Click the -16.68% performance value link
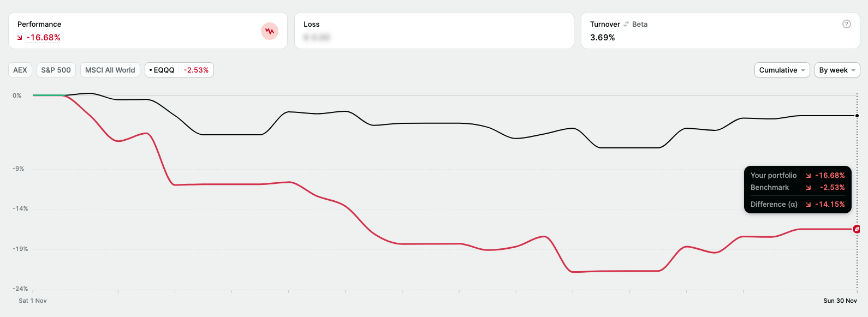This screenshot has width=868, height=317. [x=44, y=38]
